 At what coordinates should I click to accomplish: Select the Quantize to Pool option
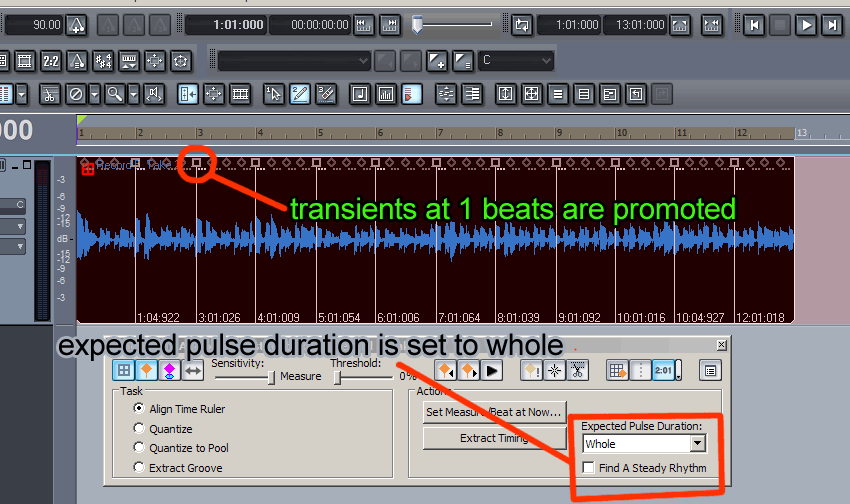(140, 448)
